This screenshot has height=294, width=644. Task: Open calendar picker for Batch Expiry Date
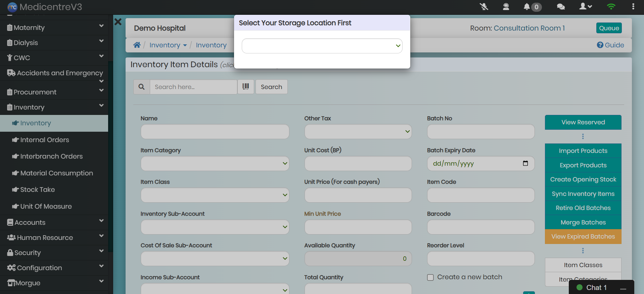click(x=525, y=164)
